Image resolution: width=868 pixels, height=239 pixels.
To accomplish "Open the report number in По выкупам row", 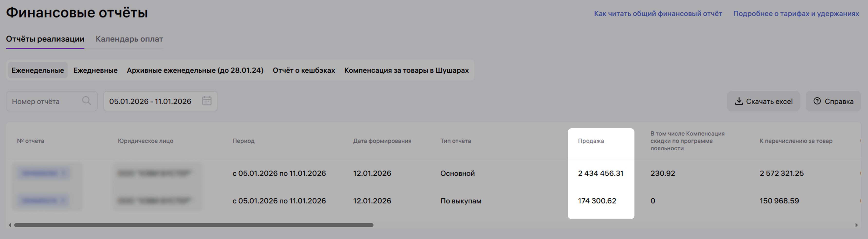I will click(x=40, y=201).
